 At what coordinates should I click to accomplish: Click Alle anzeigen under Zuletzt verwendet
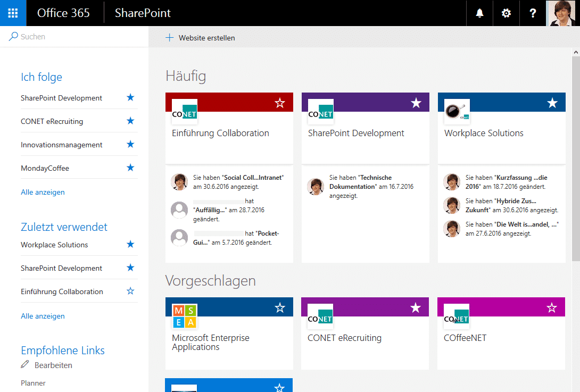coord(43,316)
